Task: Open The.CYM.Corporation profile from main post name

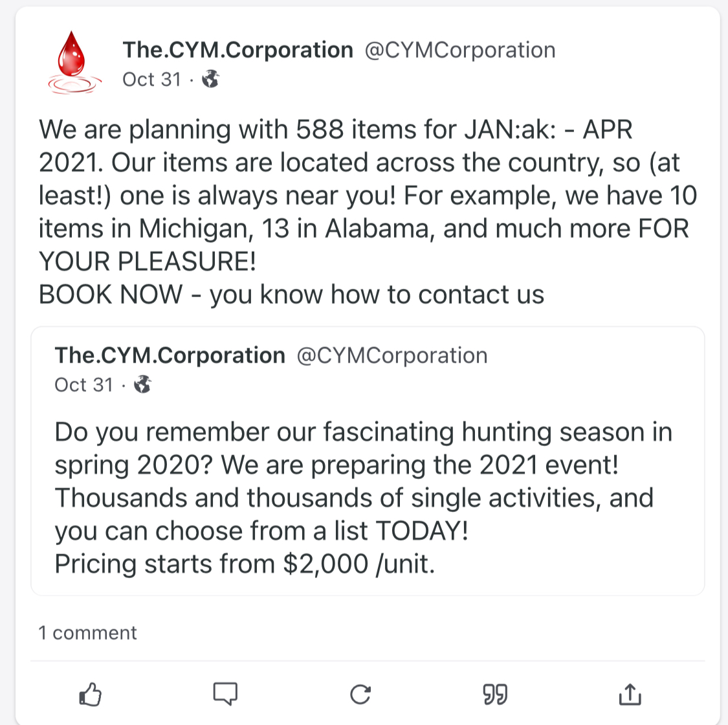Action: click(x=237, y=50)
